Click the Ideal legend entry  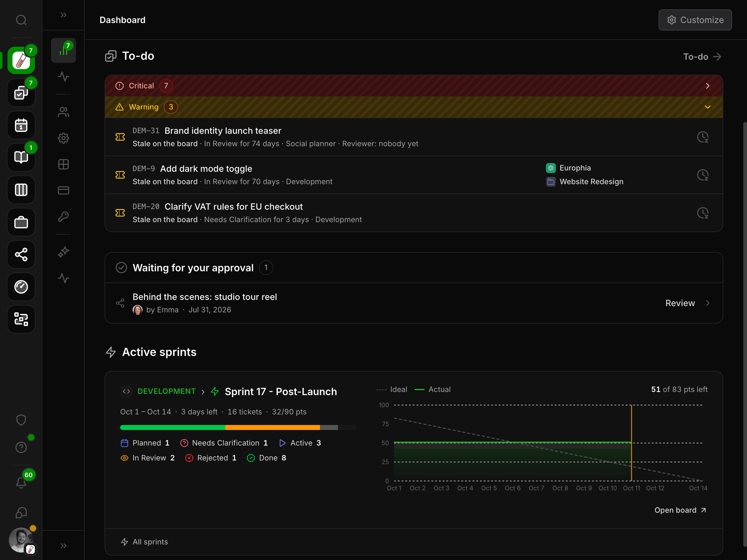point(392,390)
